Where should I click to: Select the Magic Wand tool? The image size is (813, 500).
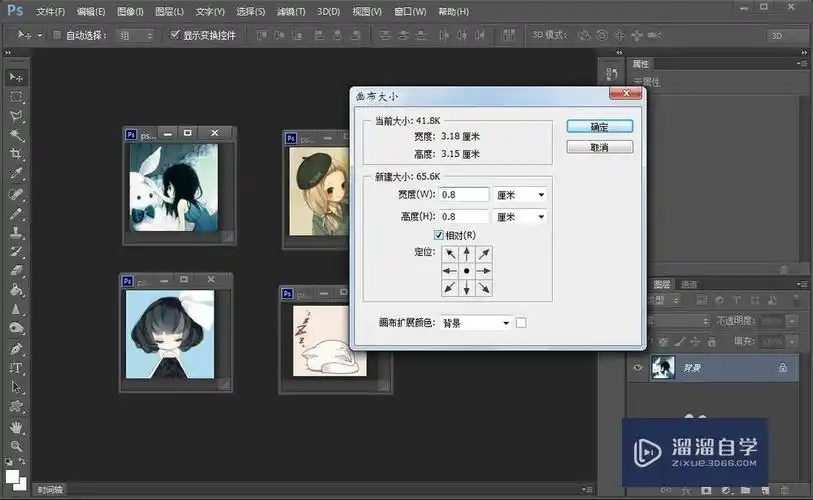point(16,135)
